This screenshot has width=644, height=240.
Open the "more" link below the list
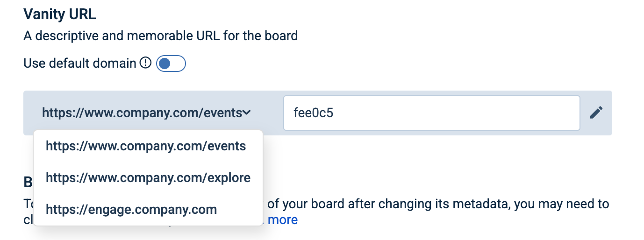[x=283, y=220]
